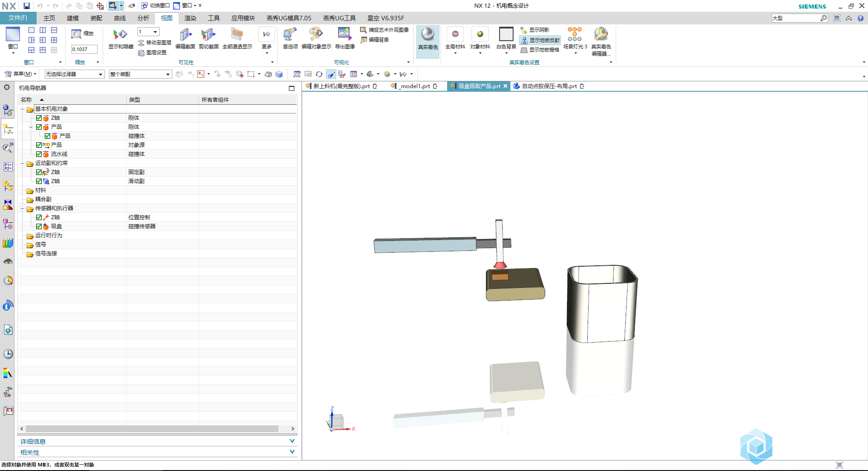
Task: Uncheck the 产品 object source checkbox
Action: pos(39,145)
